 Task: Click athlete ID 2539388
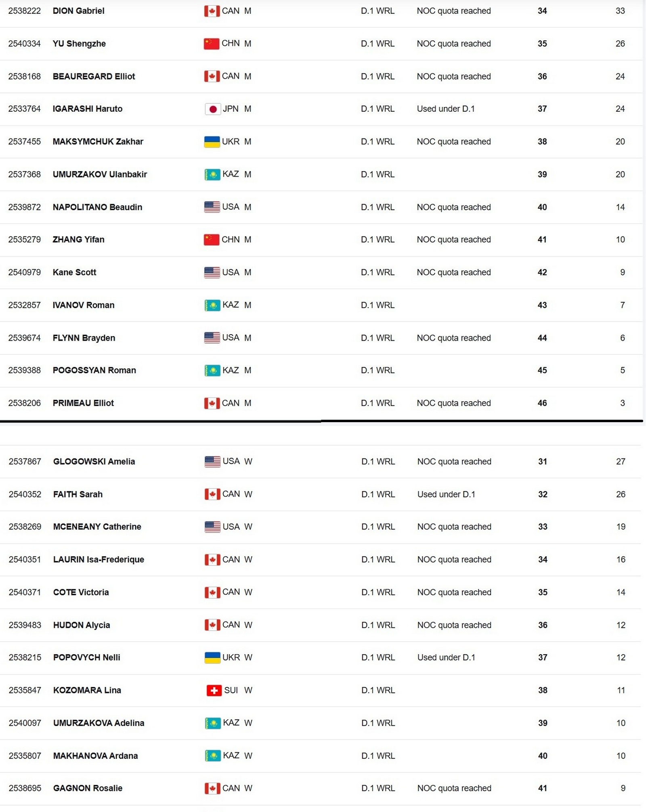24,370
